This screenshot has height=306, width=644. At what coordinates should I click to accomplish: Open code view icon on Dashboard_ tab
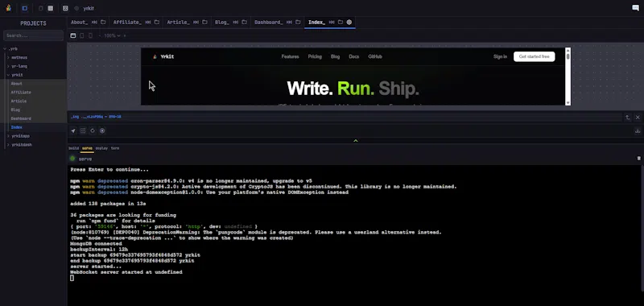click(x=290, y=23)
